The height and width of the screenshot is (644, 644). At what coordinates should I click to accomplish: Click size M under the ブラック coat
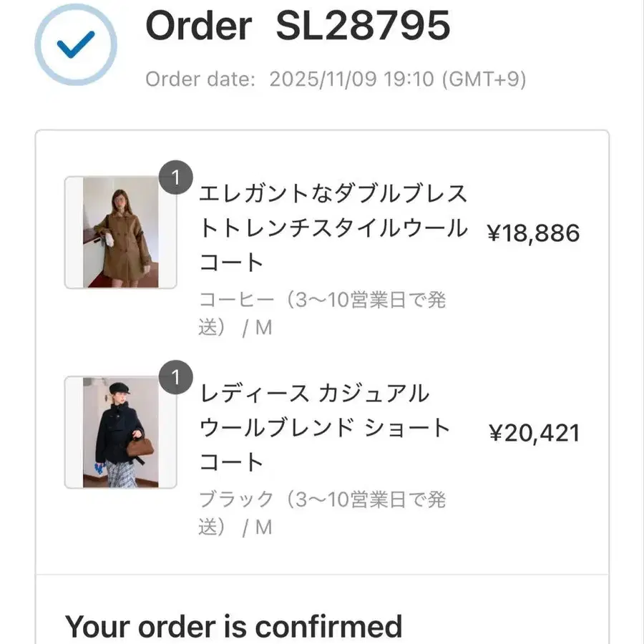(263, 527)
